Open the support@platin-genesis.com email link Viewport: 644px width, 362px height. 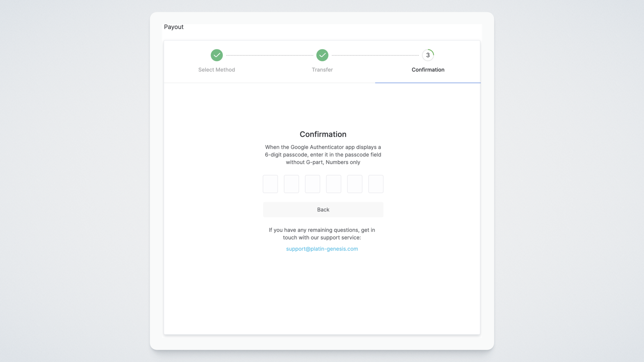pyautogui.click(x=322, y=249)
